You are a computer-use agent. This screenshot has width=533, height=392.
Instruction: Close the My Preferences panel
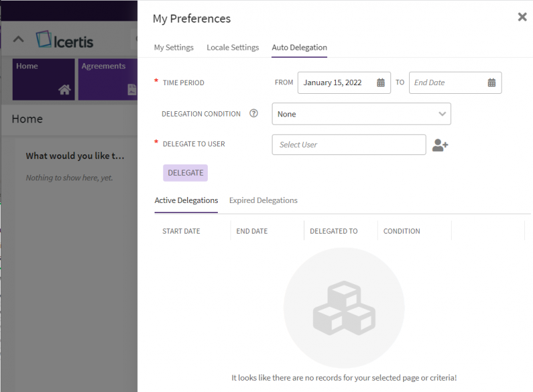point(522,17)
